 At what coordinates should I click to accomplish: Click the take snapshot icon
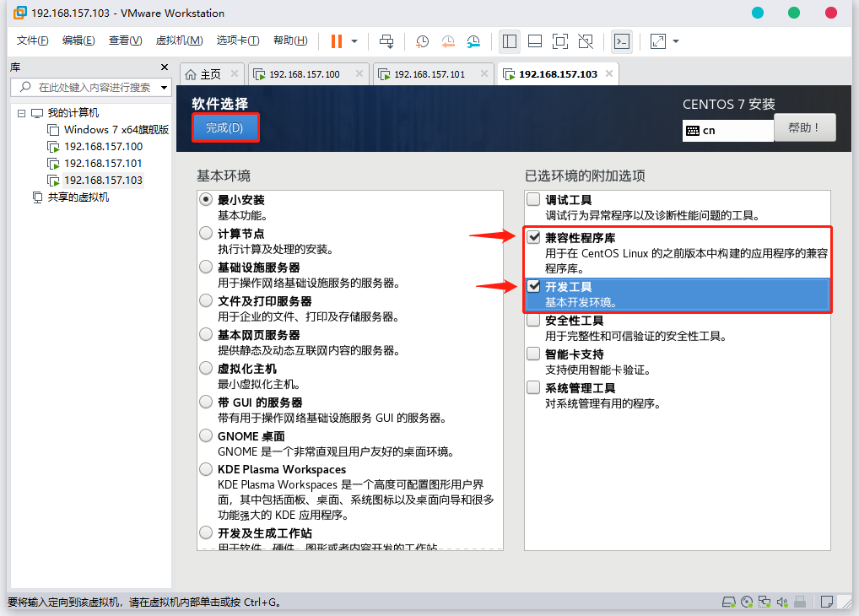tap(422, 41)
